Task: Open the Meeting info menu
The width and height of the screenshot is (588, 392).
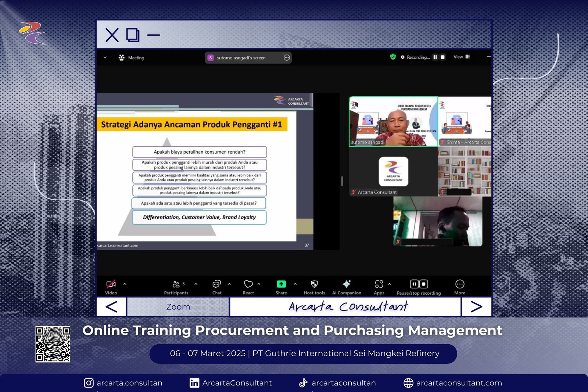Action: pos(132,58)
